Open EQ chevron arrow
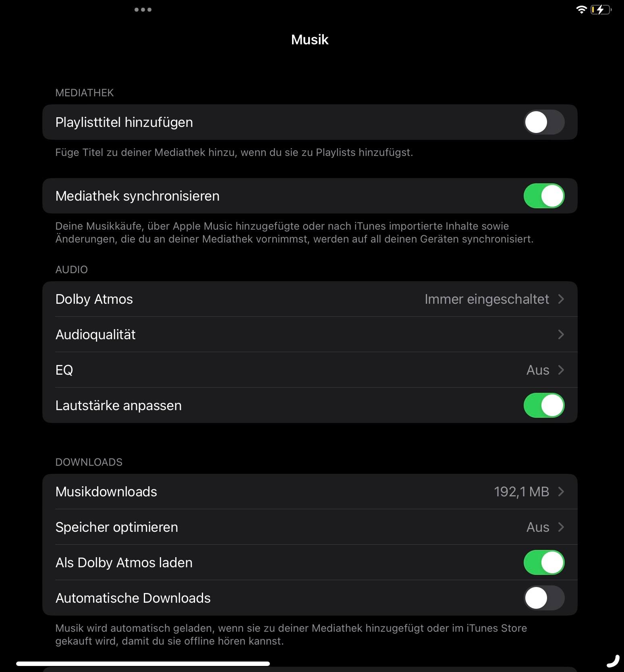Viewport: 624px width, 672px height. [x=561, y=370]
